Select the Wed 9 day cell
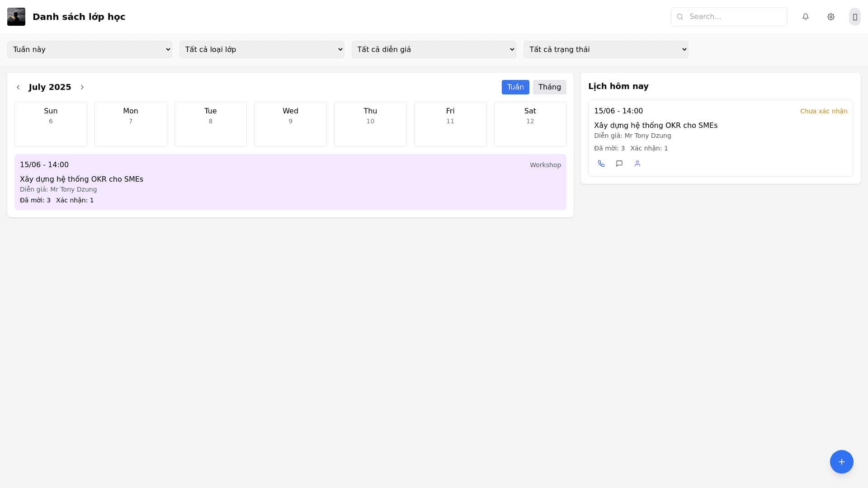 [x=290, y=124]
